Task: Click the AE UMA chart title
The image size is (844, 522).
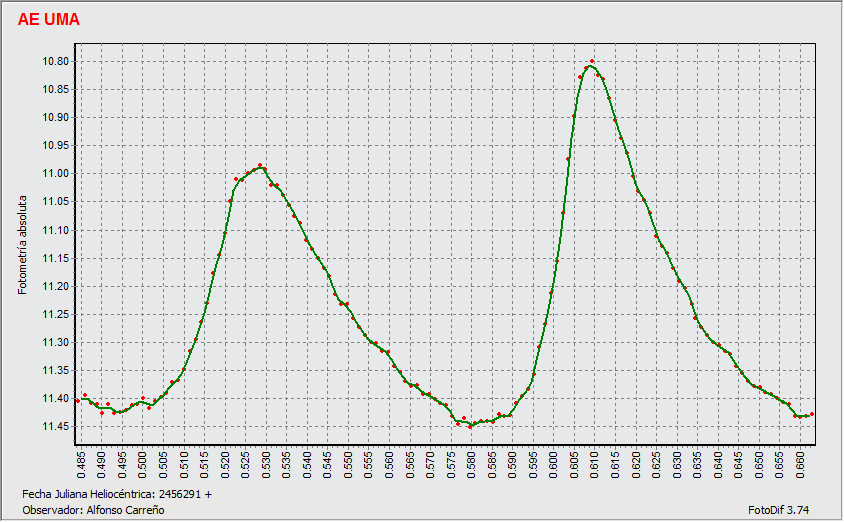Action: 49,20
